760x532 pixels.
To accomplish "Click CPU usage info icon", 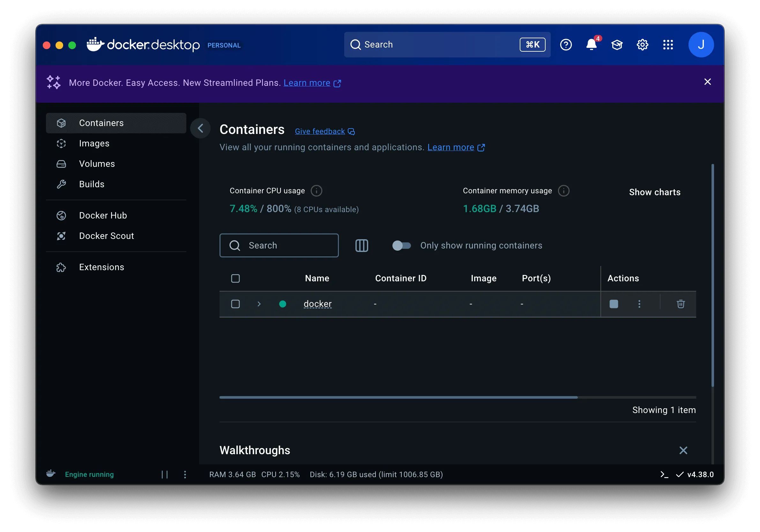I will pyautogui.click(x=316, y=191).
